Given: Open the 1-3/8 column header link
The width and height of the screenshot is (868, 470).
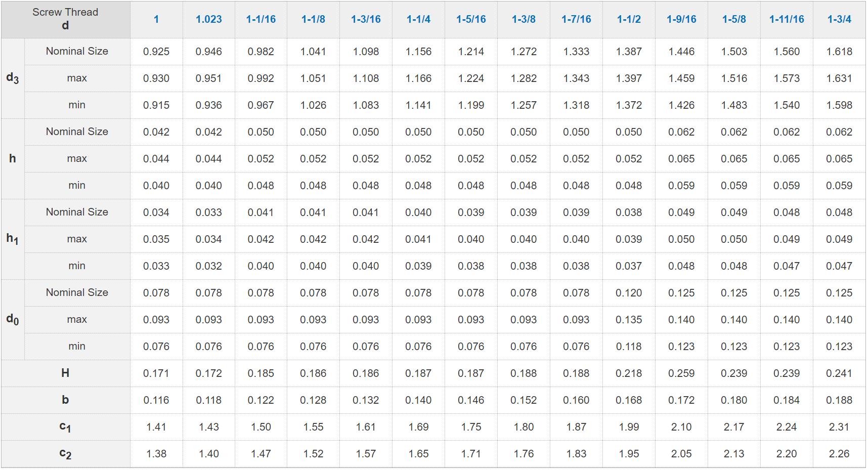Looking at the screenshot, I should point(524,19).
